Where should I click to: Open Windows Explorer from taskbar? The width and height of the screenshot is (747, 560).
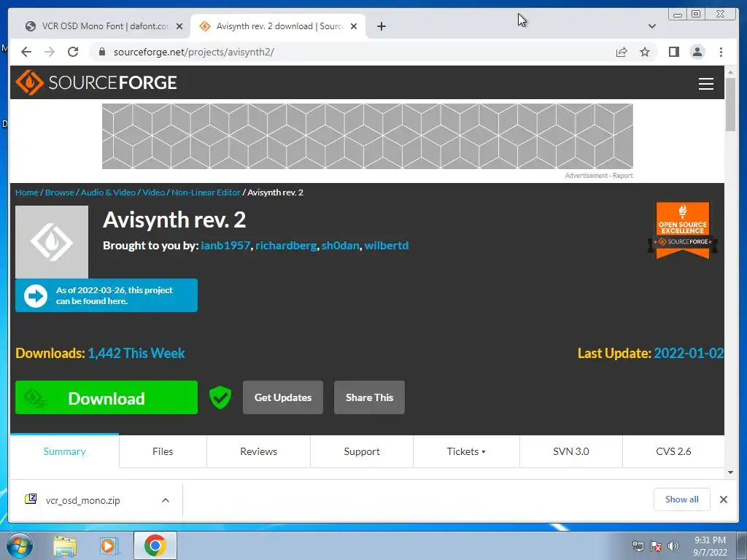click(65, 546)
